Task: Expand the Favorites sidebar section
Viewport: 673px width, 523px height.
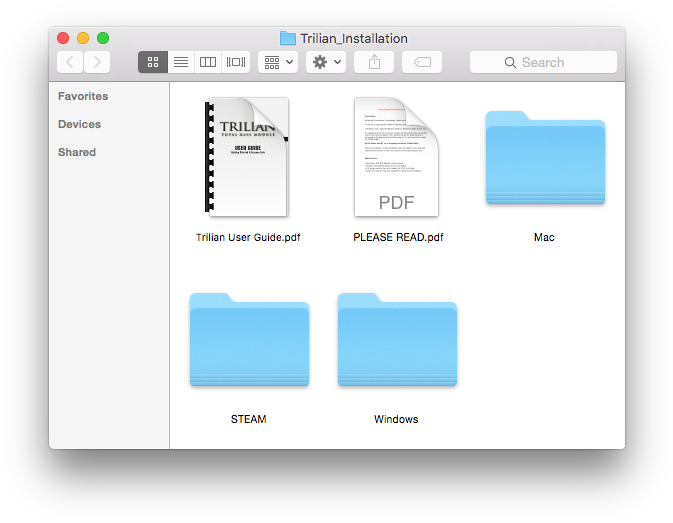Action: coord(83,96)
